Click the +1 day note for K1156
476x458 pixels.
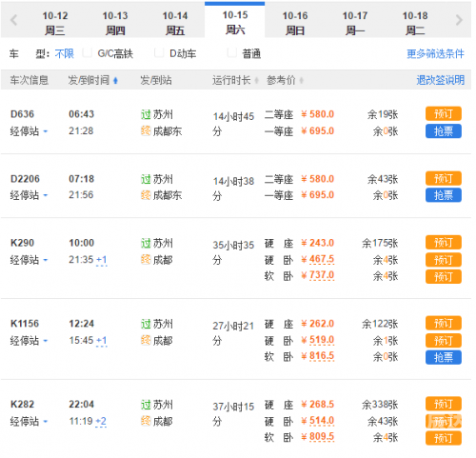click(x=102, y=341)
